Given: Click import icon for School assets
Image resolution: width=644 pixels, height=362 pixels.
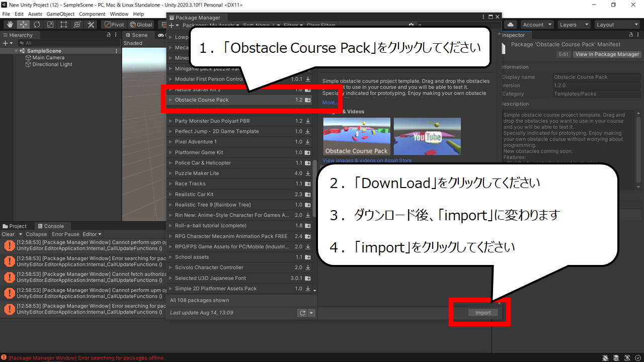Looking at the screenshot, I should pyautogui.click(x=308, y=257).
